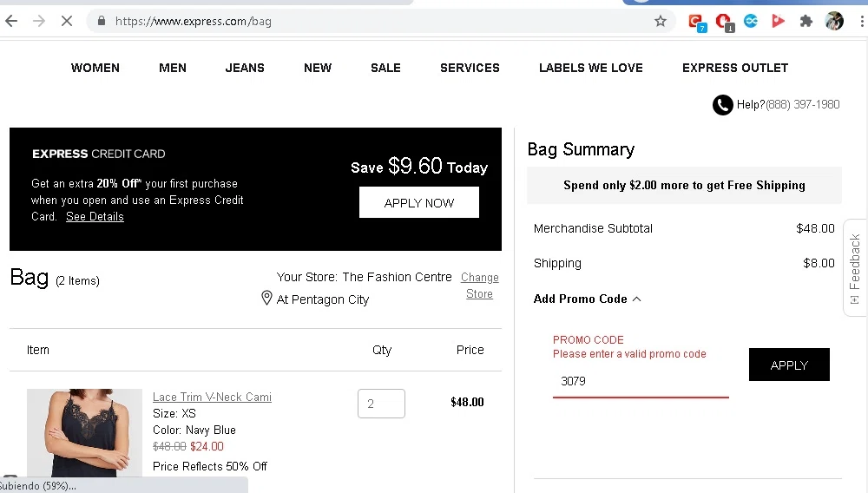Click the address bar URL

point(194,22)
